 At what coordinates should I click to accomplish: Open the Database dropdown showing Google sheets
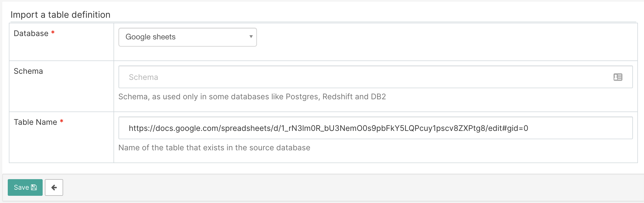187,37
